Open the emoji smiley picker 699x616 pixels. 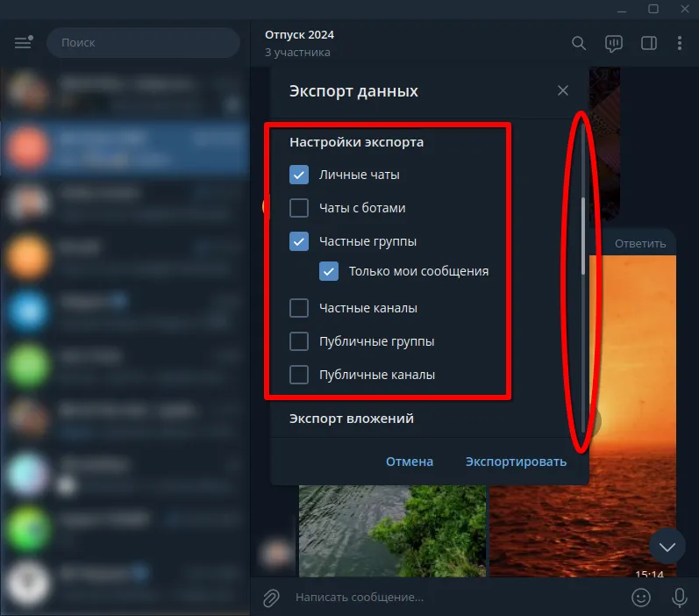point(641,597)
